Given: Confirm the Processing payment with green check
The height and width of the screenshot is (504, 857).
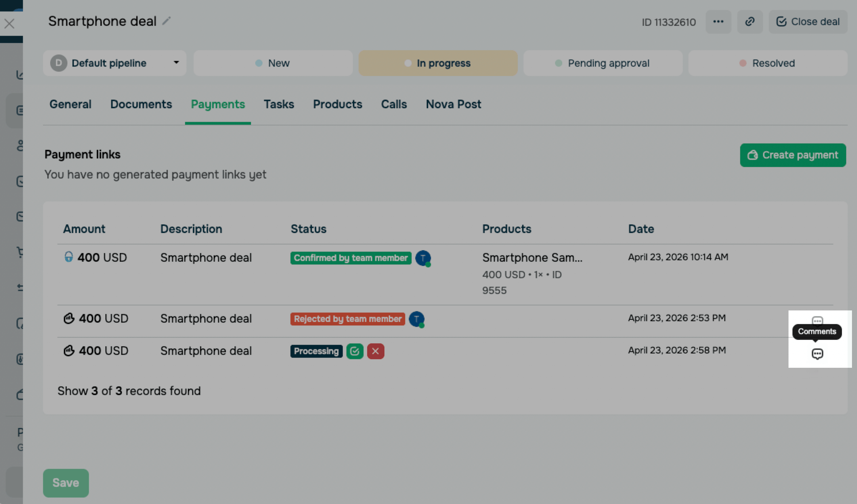Looking at the screenshot, I should point(355,351).
